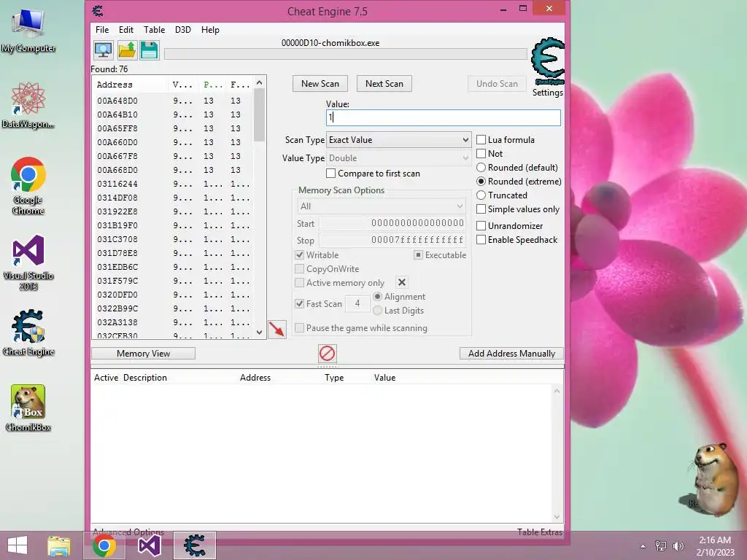Open File Explorer in the taskbar

pos(59,545)
